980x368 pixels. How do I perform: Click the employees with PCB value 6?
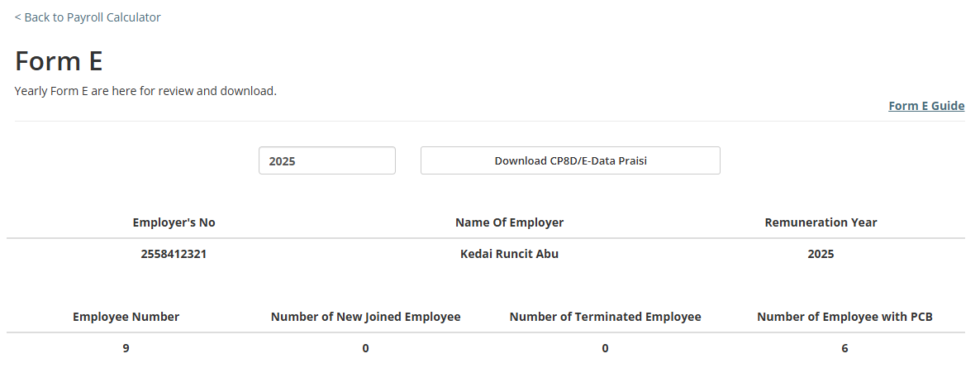[x=844, y=348]
